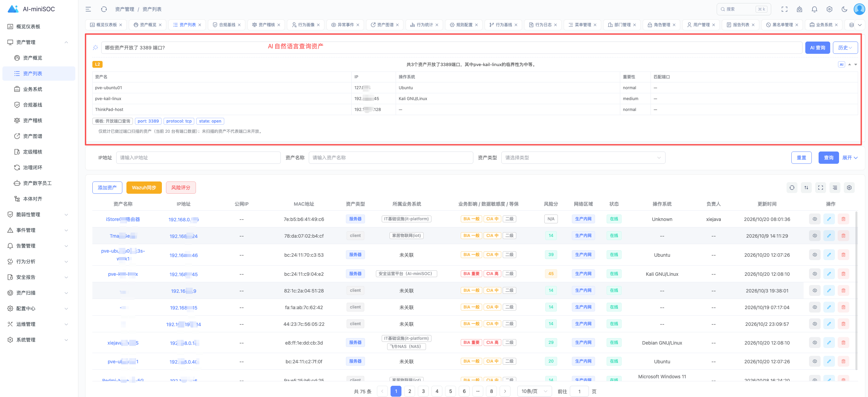
Task: Delete the Kali GNU/Linux asset row
Action: coord(843,274)
